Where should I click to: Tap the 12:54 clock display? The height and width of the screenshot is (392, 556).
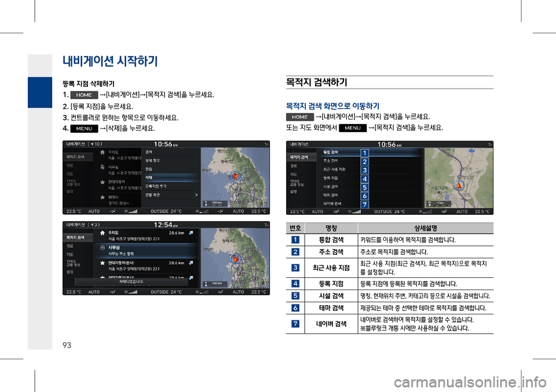pyautogui.click(x=166, y=225)
